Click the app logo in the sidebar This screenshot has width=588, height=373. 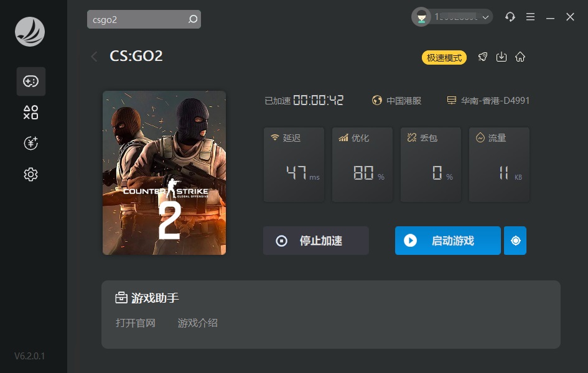point(30,32)
